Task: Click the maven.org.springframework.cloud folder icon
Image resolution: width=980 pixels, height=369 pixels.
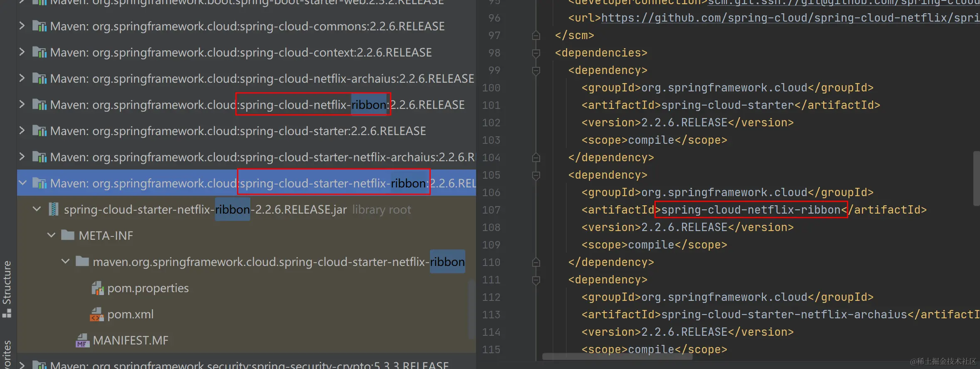Action: tap(82, 261)
